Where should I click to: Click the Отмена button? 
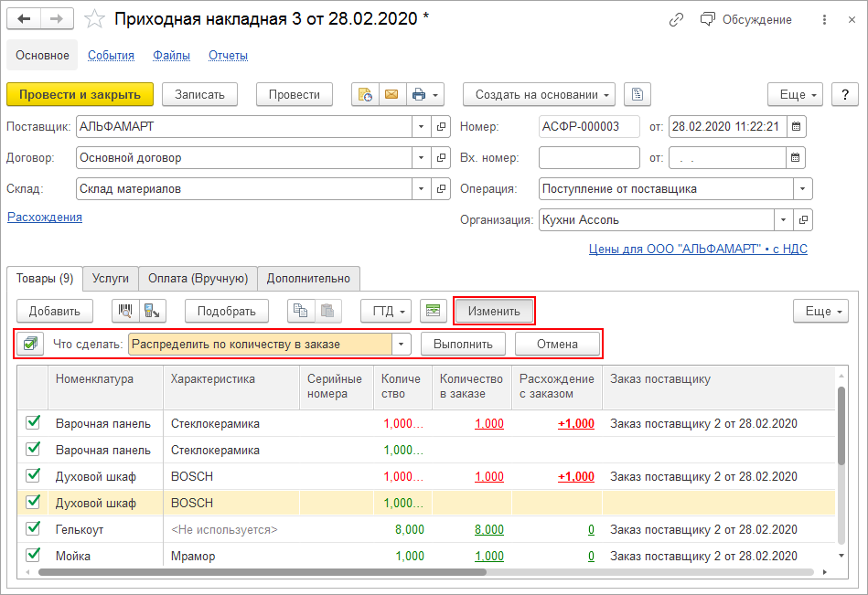(557, 344)
